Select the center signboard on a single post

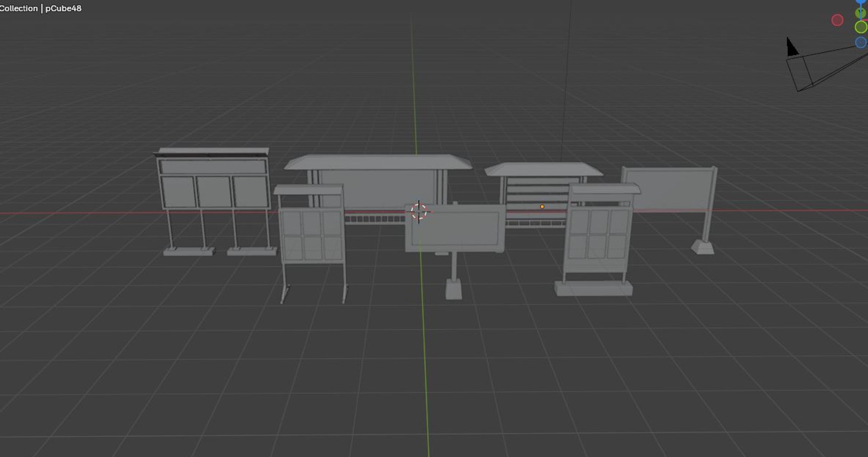tap(455, 228)
